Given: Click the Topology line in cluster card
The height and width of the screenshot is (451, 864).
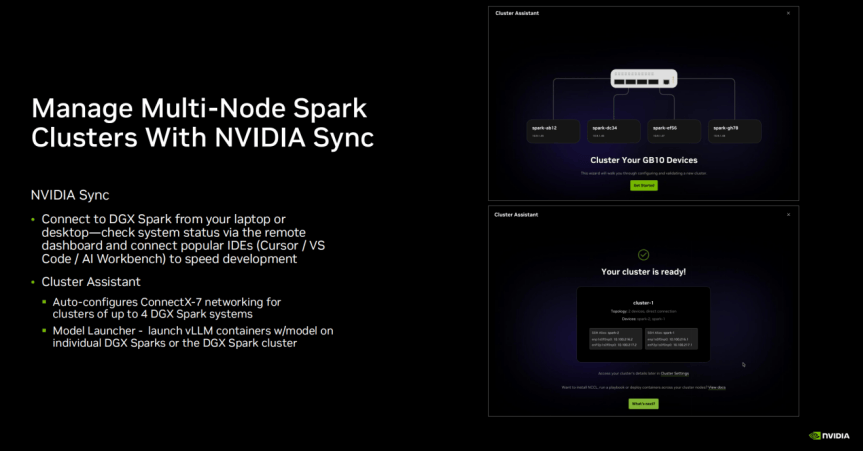Looking at the screenshot, I should pos(644,312).
